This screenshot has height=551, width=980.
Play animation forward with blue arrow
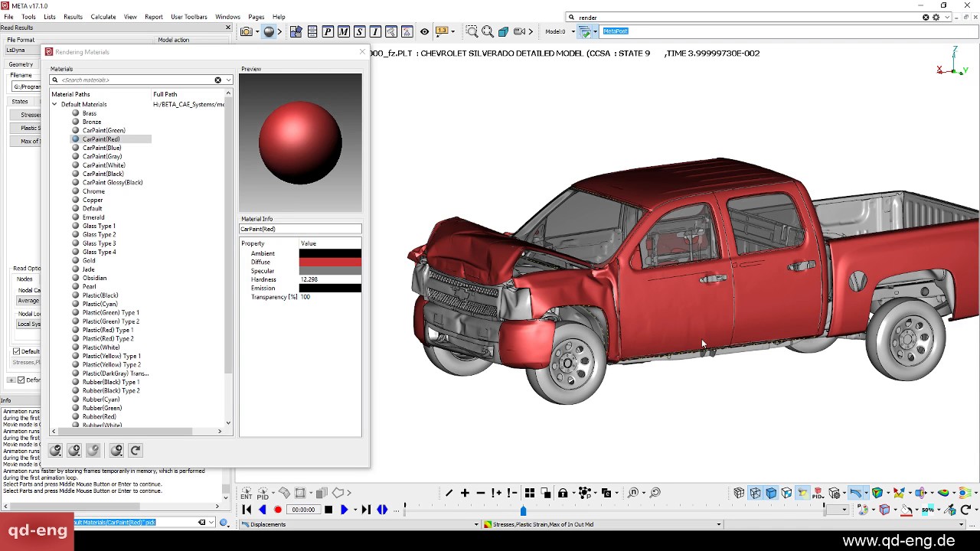coord(344,510)
